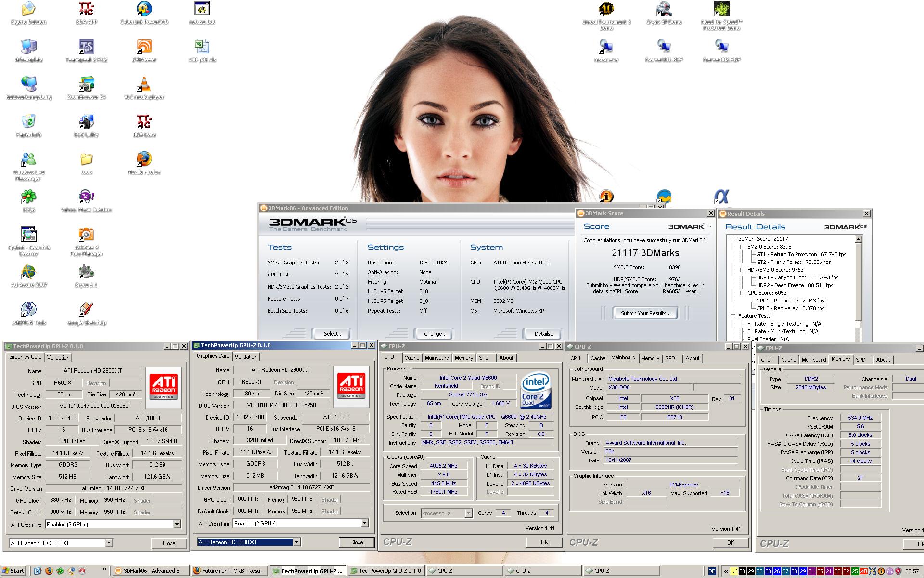This screenshot has height=578, width=924.
Task: Click Close in the left GPU-Z window
Action: (x=169, y=543)
